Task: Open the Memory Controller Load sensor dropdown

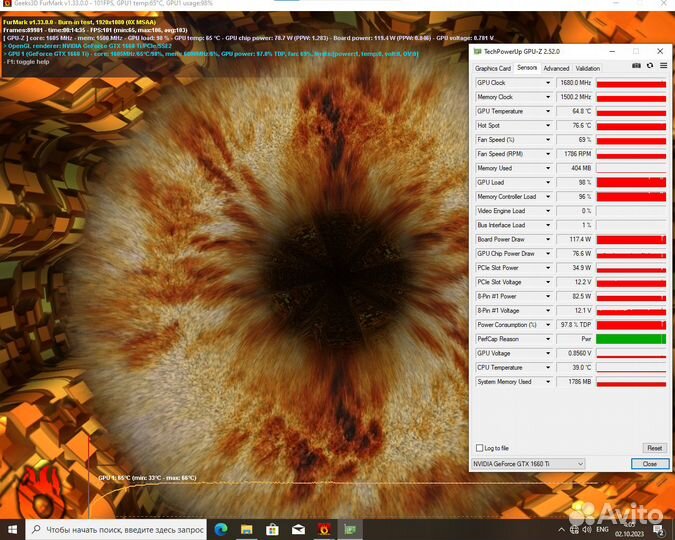Action: coord(548,196)
